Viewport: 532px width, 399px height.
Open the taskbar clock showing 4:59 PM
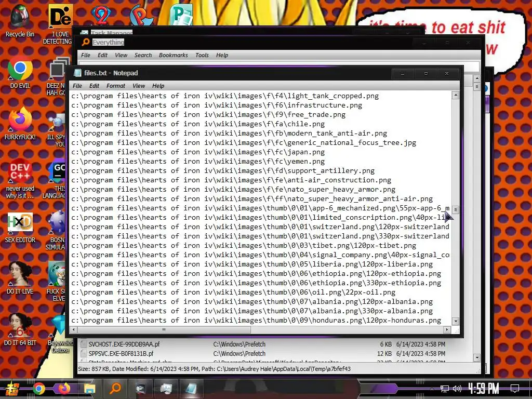pos(483,389)
